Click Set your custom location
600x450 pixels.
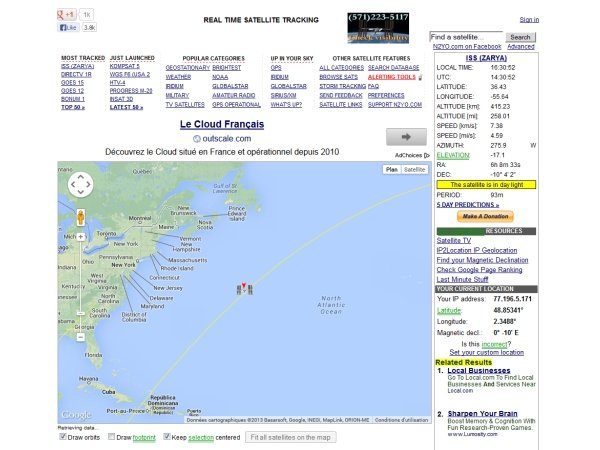click(486, 352)
